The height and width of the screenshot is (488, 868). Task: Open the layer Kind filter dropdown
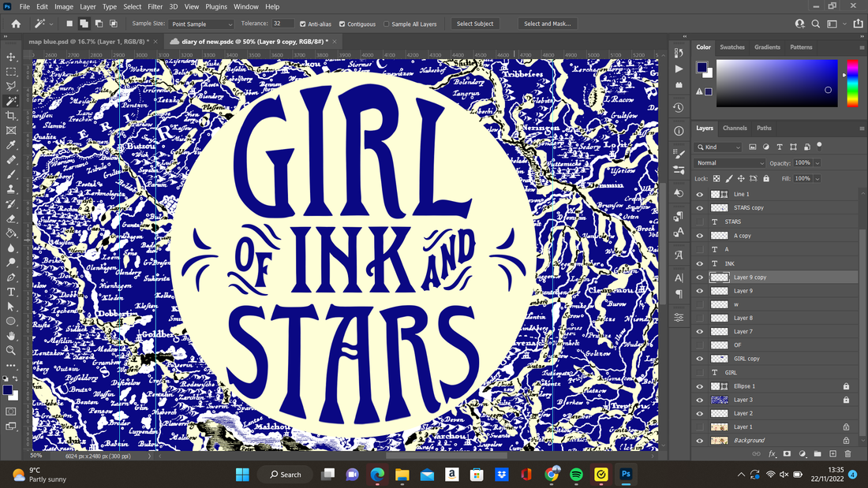718,147
